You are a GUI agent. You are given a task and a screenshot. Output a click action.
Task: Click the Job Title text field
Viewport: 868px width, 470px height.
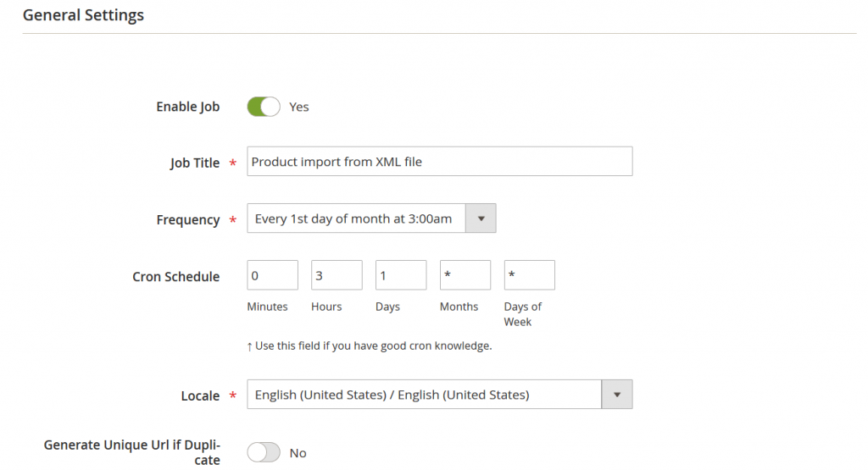439,162
